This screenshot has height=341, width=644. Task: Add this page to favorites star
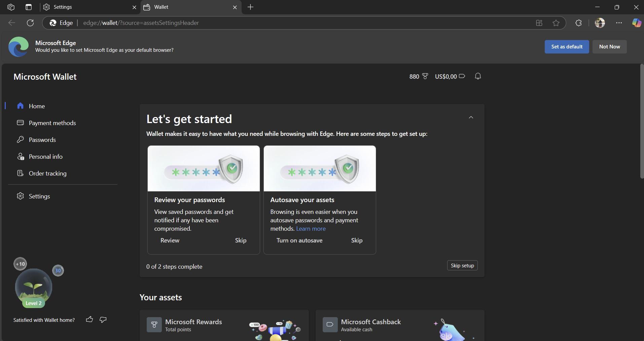click(556, 23)
